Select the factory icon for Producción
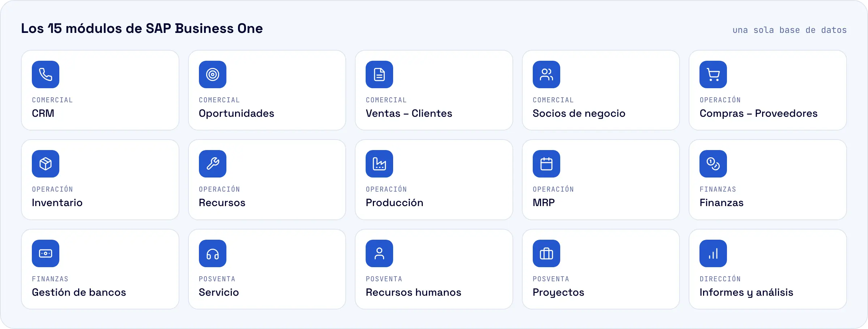The image size is (868, 329). [379, 164]
